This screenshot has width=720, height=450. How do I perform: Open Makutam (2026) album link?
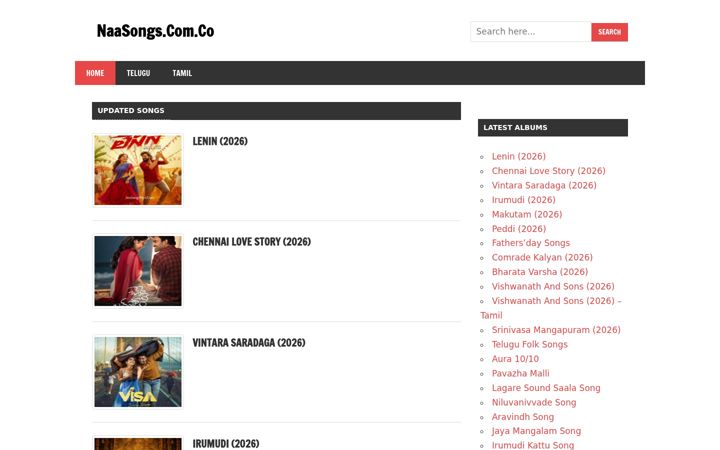click(527, 214)
